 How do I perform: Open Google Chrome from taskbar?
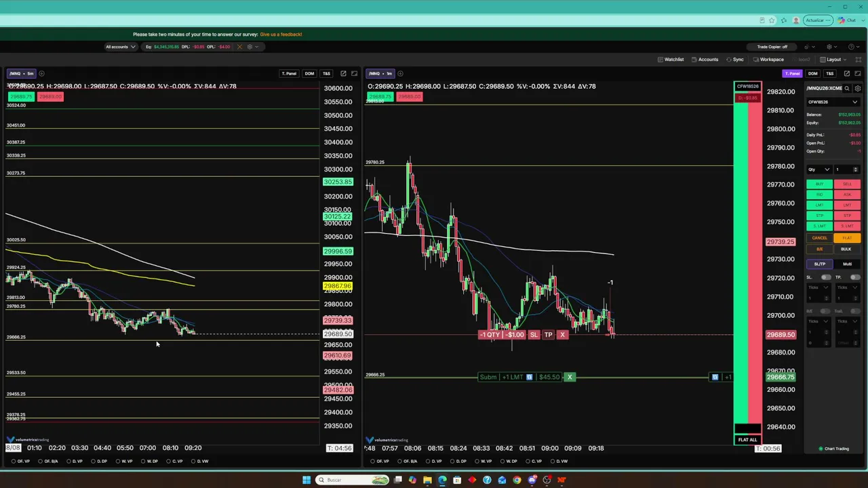click(517, 480)
